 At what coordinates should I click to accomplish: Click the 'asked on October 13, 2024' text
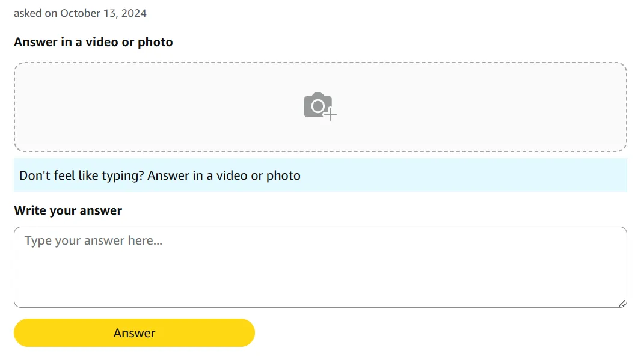(x=80, y=13)
